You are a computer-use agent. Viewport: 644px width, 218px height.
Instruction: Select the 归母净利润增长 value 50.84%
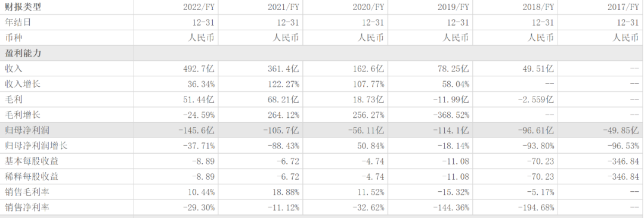point(371,146)
